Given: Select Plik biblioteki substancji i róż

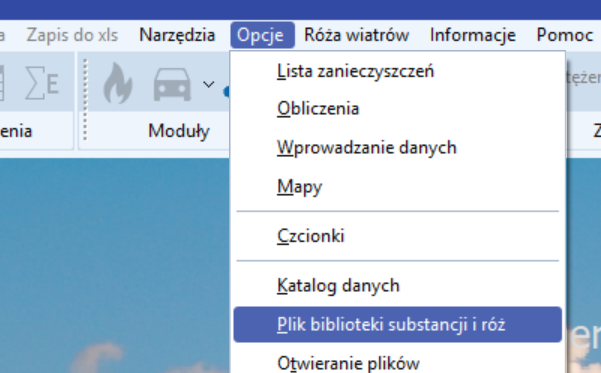Looking at the screenshot, I should point(397,324).
